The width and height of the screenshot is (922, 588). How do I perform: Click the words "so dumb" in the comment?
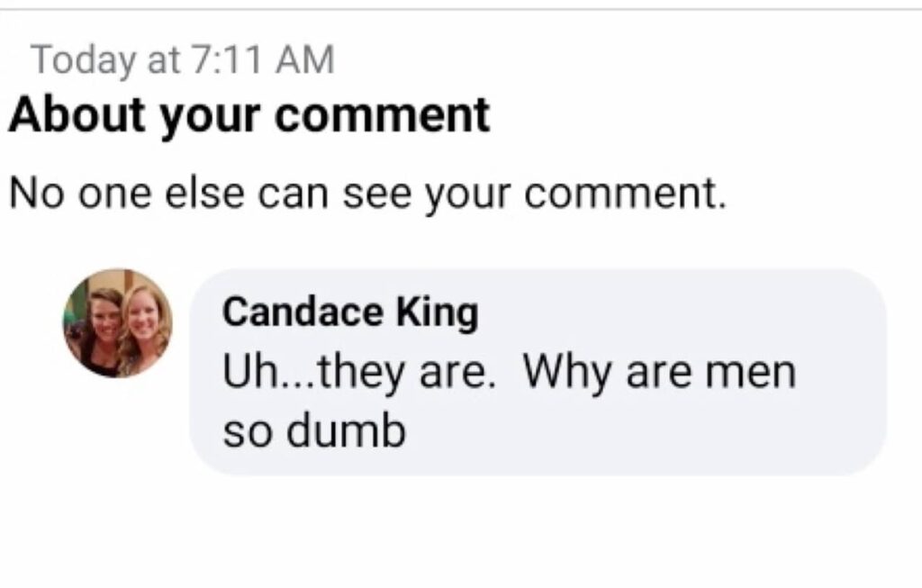coord(313,431)
